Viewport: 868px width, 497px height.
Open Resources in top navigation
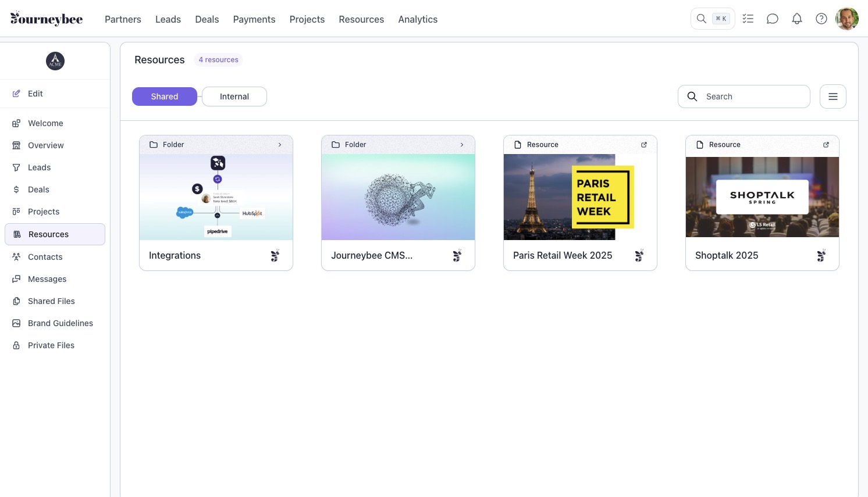tap(361, 19)
